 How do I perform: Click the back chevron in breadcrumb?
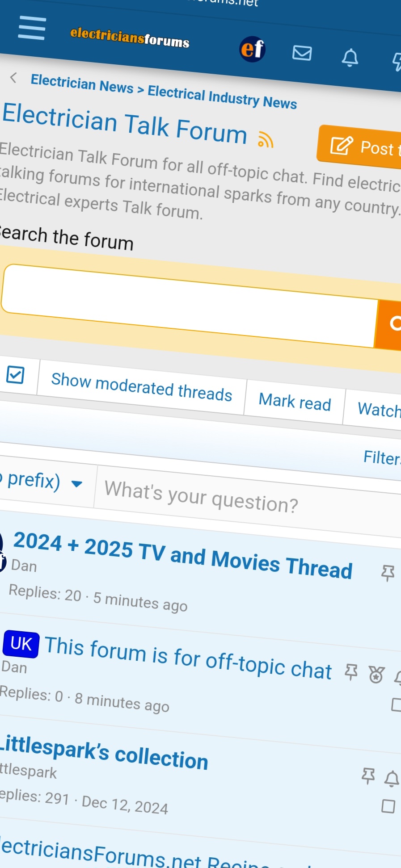coord(14,78)
